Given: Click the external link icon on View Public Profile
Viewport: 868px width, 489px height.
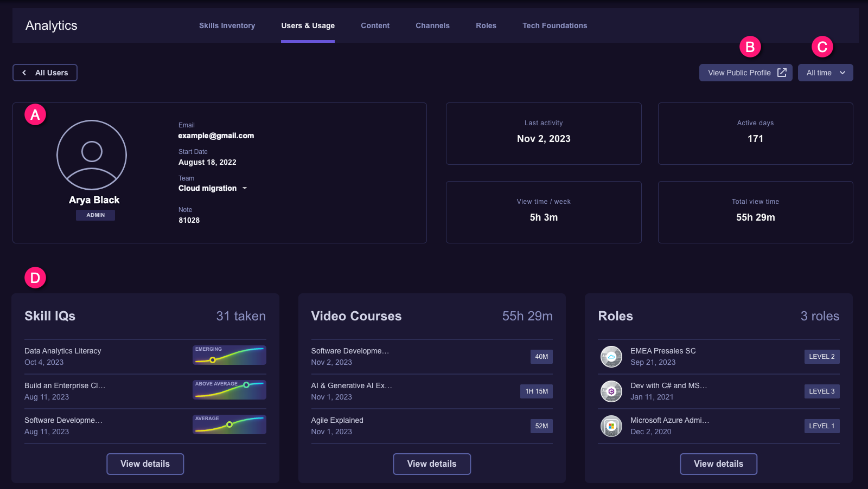Looking at the screenshot, I should [x=782, y=73].
